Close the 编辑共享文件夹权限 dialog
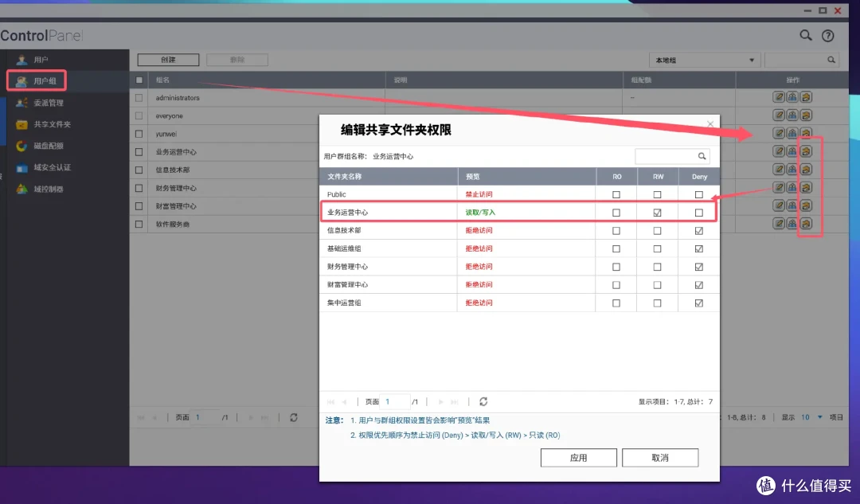Viewport: 860px width, 504px height. tap(710, 124)
